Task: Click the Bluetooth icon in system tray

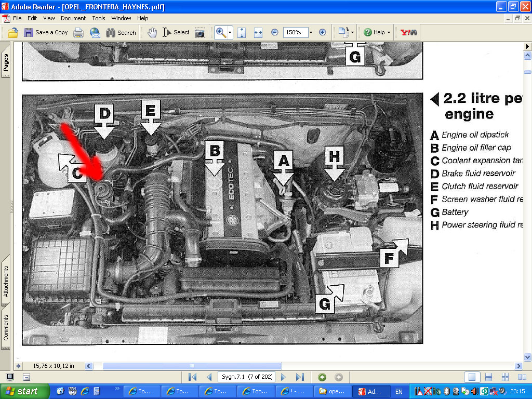Action: coord(446,392)
